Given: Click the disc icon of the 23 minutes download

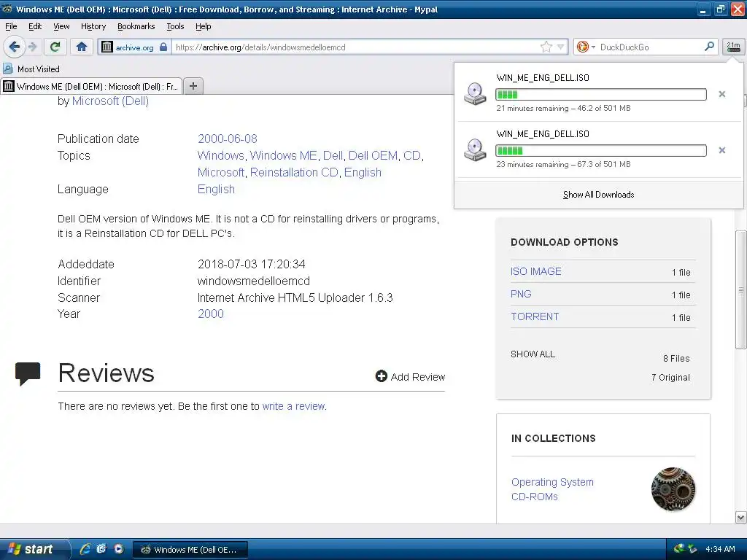Looking at the screenshot, I should (x=475, y=150).
